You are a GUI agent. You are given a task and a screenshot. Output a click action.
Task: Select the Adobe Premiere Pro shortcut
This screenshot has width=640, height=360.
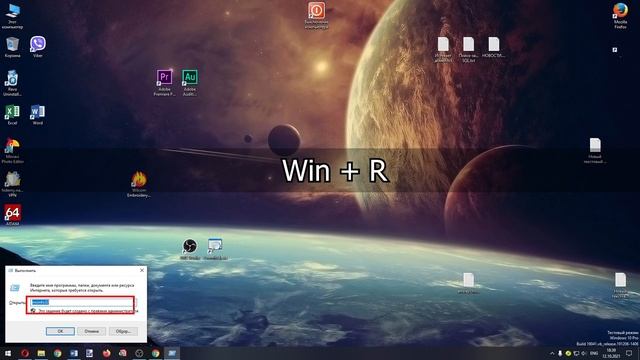164,83
